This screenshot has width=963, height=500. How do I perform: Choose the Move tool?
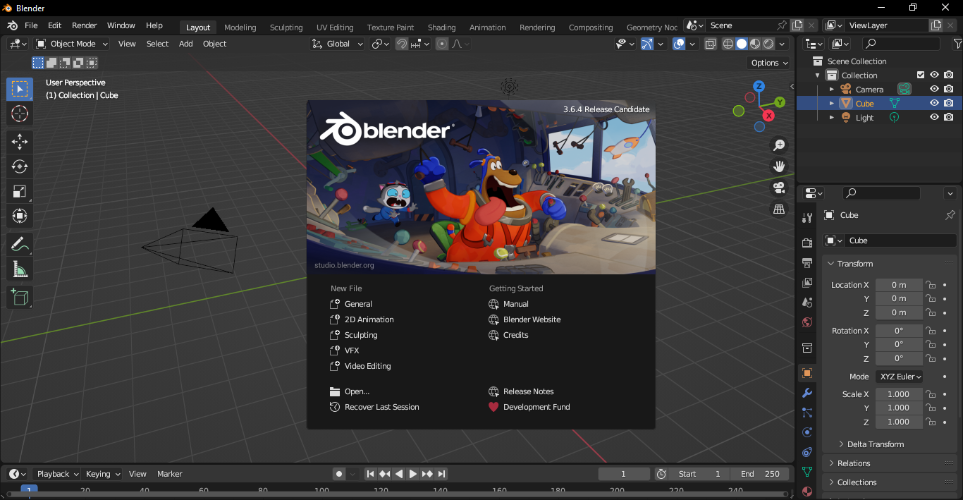(19, 141)
